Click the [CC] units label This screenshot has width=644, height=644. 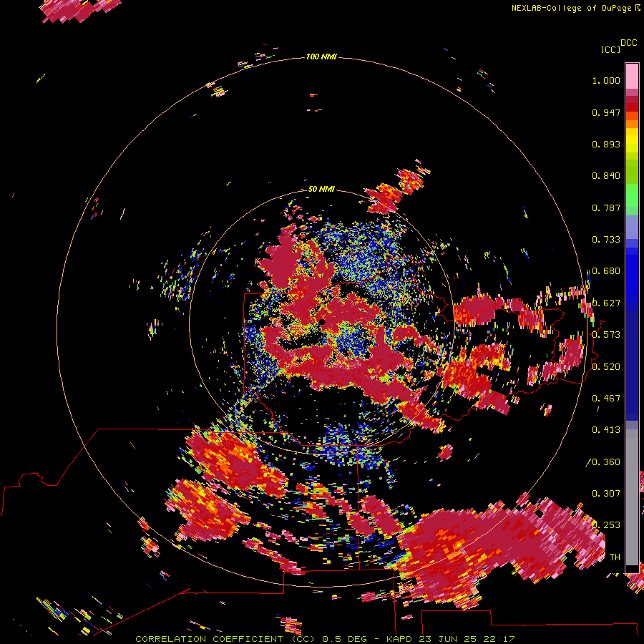click(610, 49)
